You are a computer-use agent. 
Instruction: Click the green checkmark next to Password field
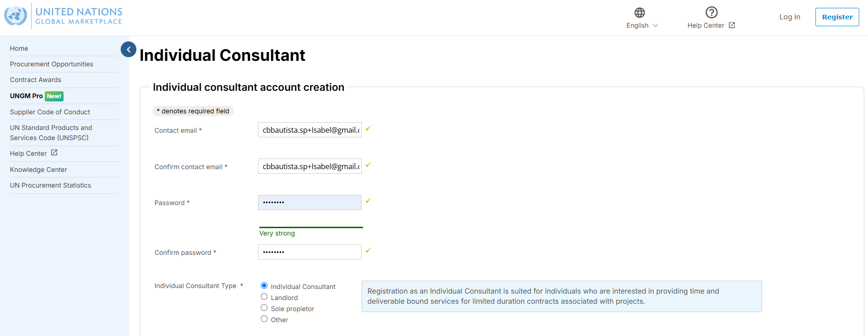click(x=368, y=201)
